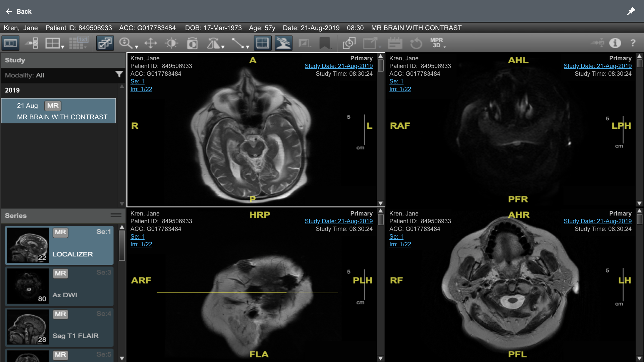This screenshot has height=362, width=644.
Task: Open the zoom tool dropdown arrow
Action: click(137, 47)
